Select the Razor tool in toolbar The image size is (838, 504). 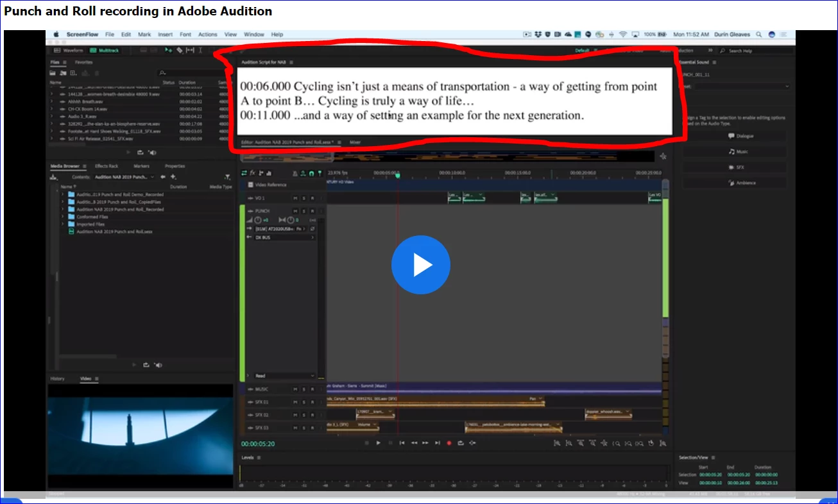(x=180, y=50)
